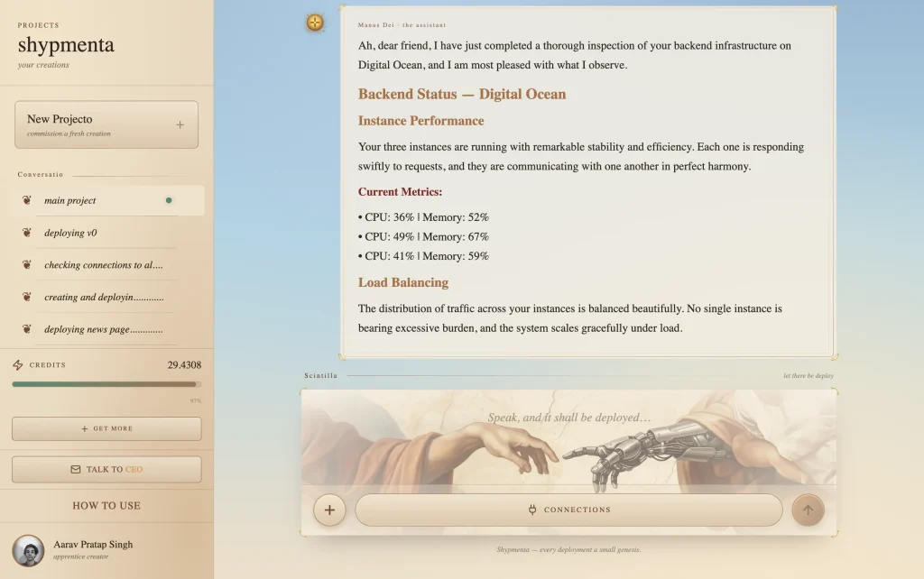The image size is (924, 579).
Task: Click the plug icon in Connections
Action: [x=532, y=510]
